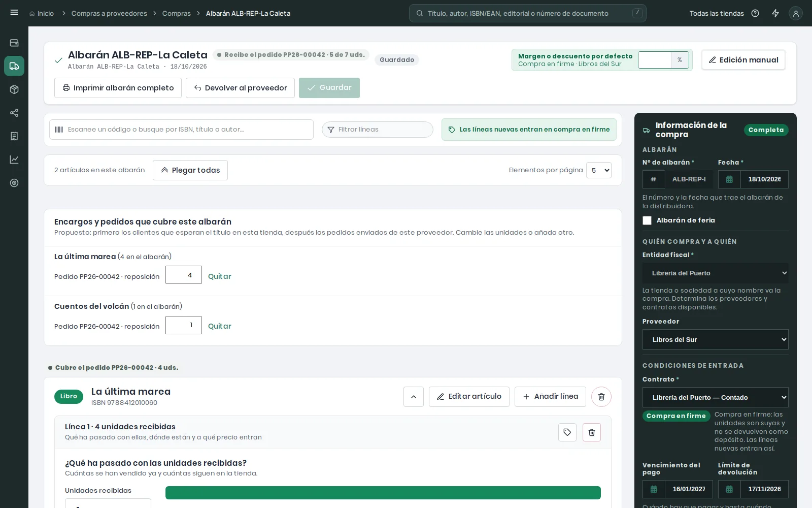Open the documents sidebar icon
The height and width of the screenshot is (508, 812).
[14, 136]
